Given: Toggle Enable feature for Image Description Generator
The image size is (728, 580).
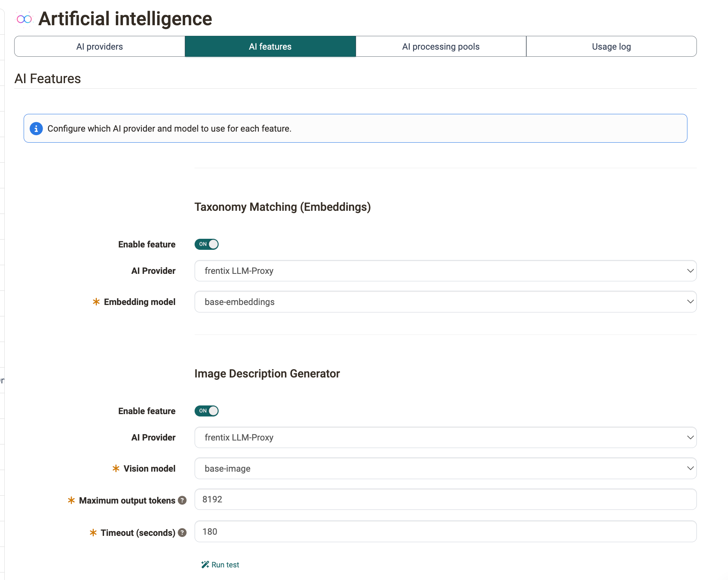Looking at the screenshot, I should pyautogui.click(x=206, y=411).
